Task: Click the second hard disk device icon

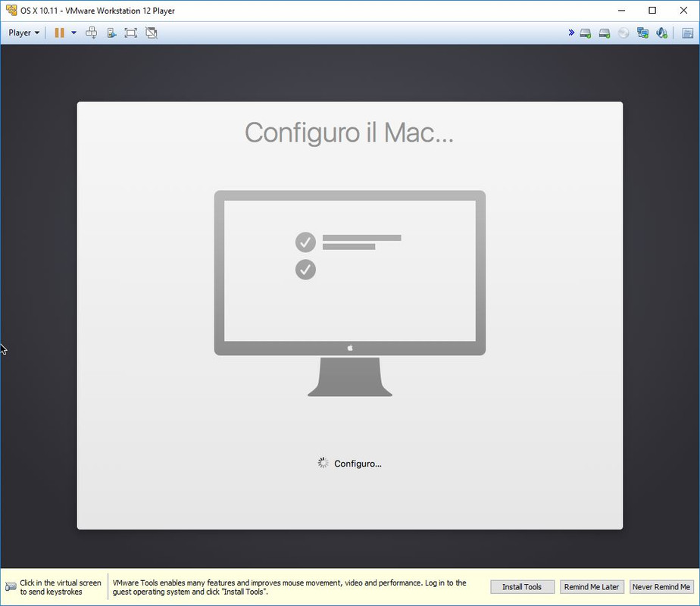Action: coord(605,33)
